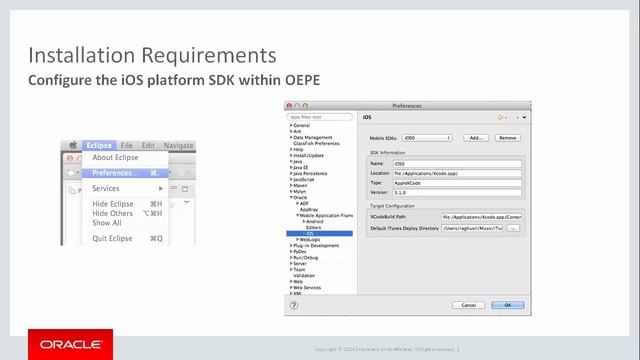Image resolution: width=640 pixels, height=360 pixels.
Task: Open the Edit menu
Action: click(x=148, y=145)
